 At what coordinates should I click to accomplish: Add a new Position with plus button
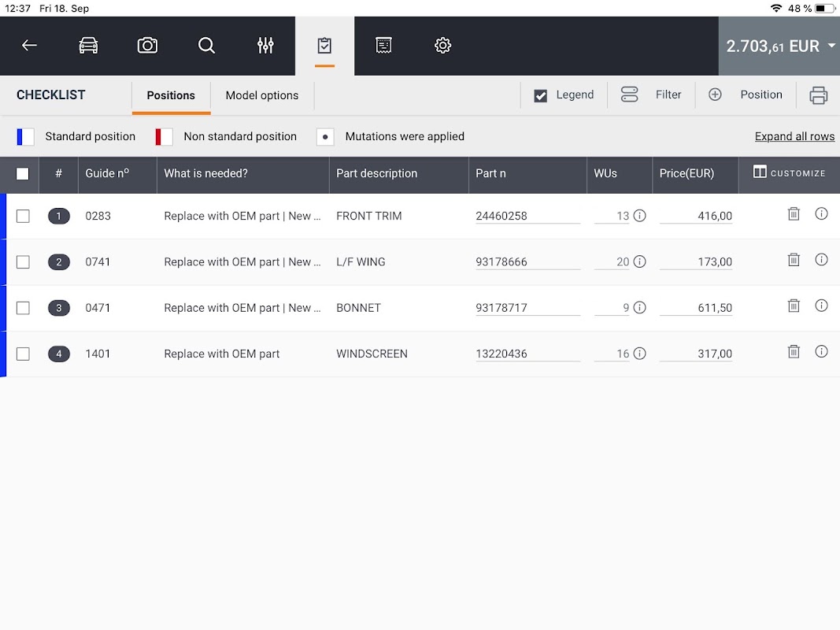[x=746, y=94]
